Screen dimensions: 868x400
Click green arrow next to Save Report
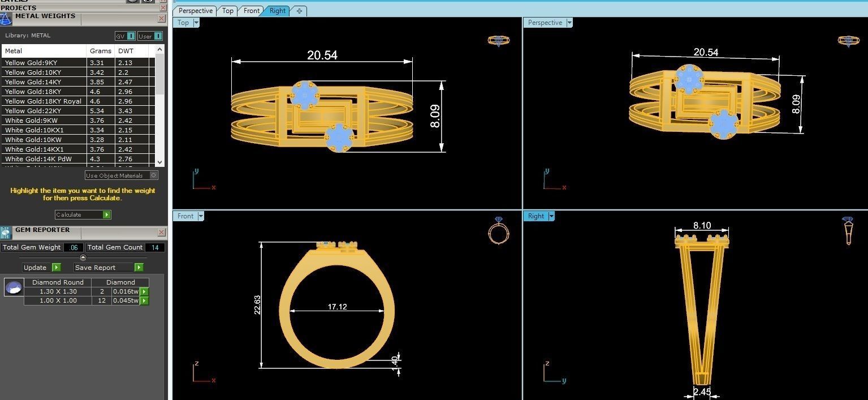pyautogui.click(x=139, y=268)
